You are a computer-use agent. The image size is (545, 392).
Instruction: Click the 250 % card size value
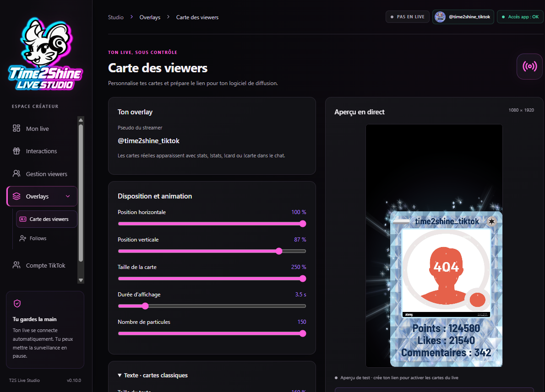299,267
